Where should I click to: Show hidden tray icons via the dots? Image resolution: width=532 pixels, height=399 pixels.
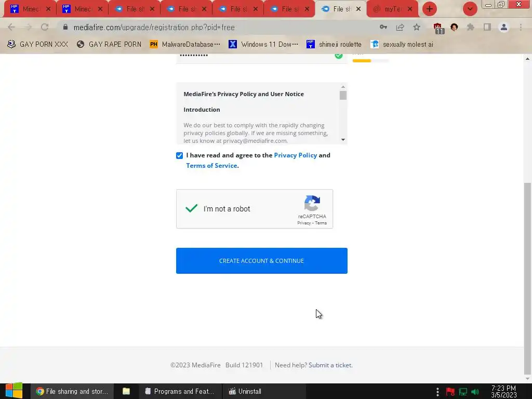coord(437,391)
